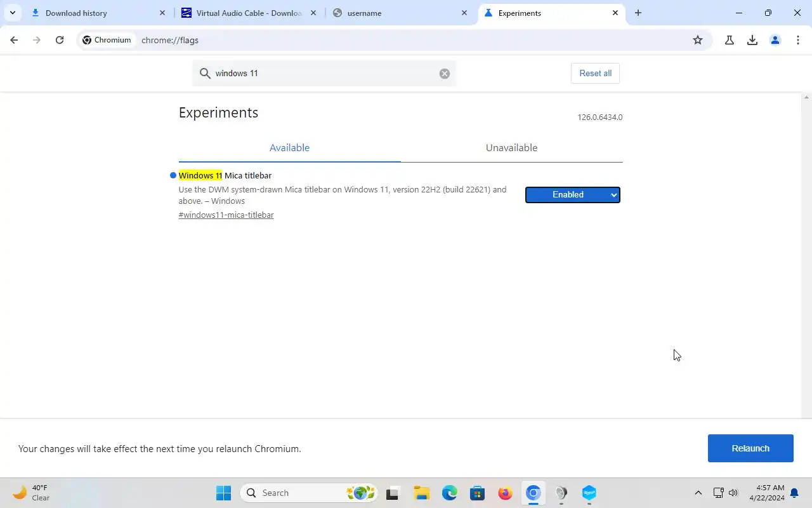Click the page vertical scrollbar
The image size is (812, 508).
coord(807,255)
